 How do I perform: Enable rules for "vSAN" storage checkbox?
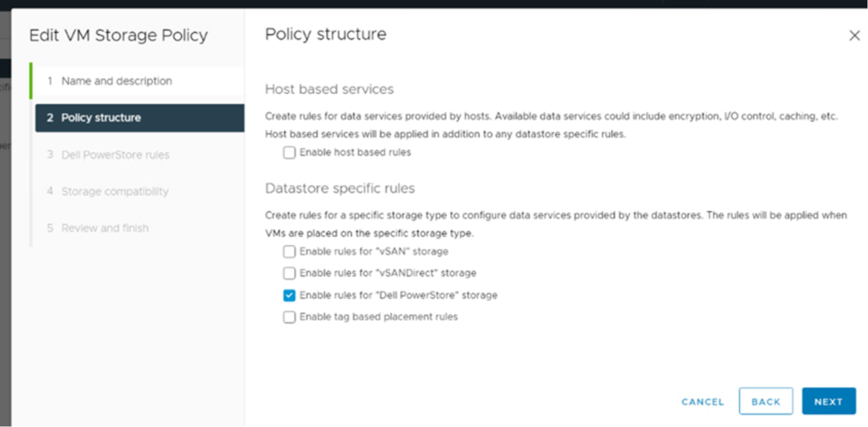point(289,251)
